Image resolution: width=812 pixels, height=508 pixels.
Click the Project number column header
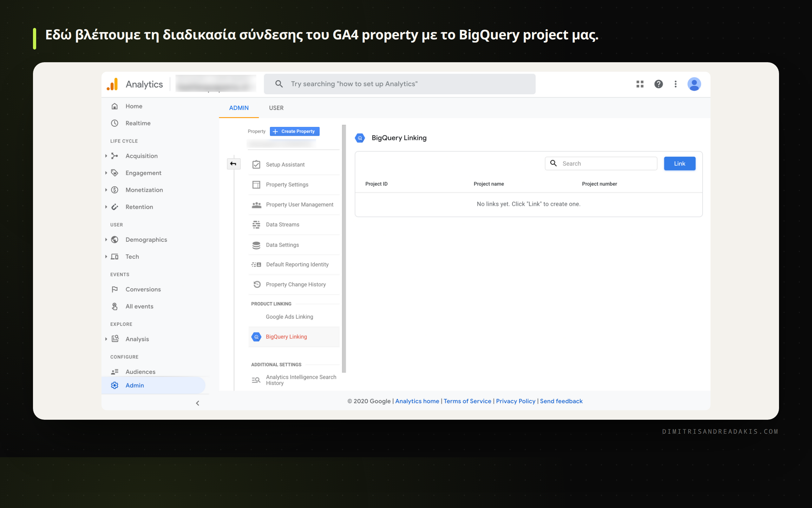pyautogui.click(x=599, y=184)
